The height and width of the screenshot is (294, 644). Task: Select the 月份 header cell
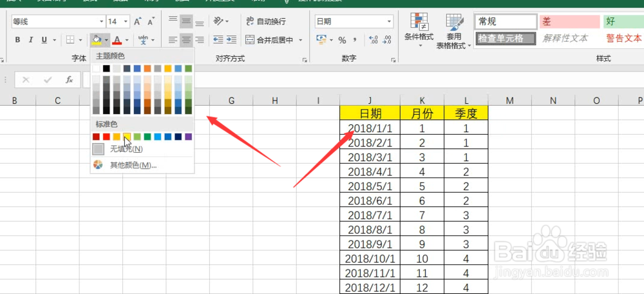tap(422, 113)
